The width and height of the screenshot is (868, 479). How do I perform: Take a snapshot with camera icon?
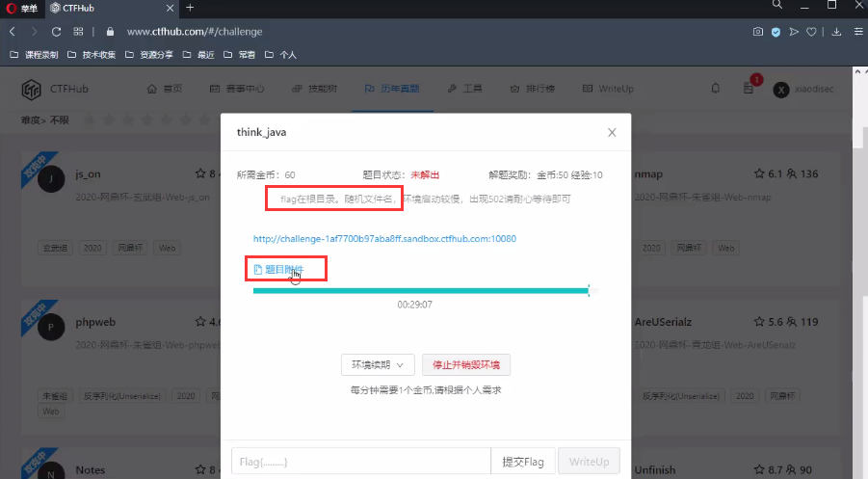(758, 32)
